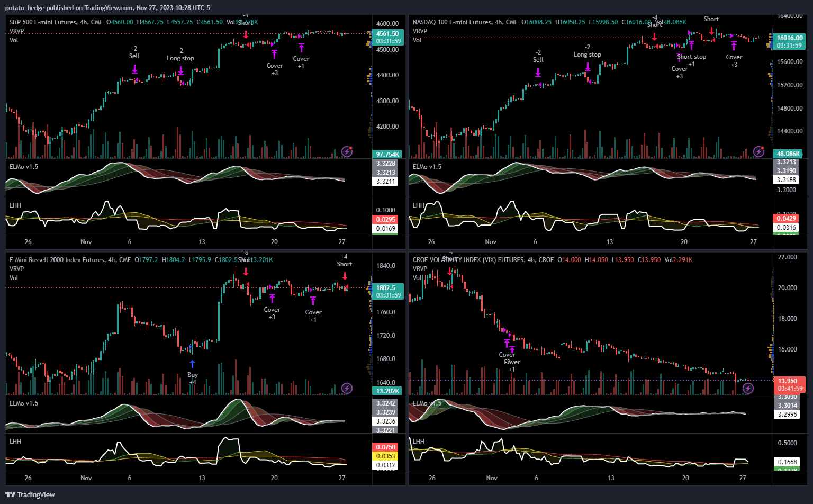
Task: Click the ELMo v1.5 label under the Russell 2000 chart
Action: 24,403
